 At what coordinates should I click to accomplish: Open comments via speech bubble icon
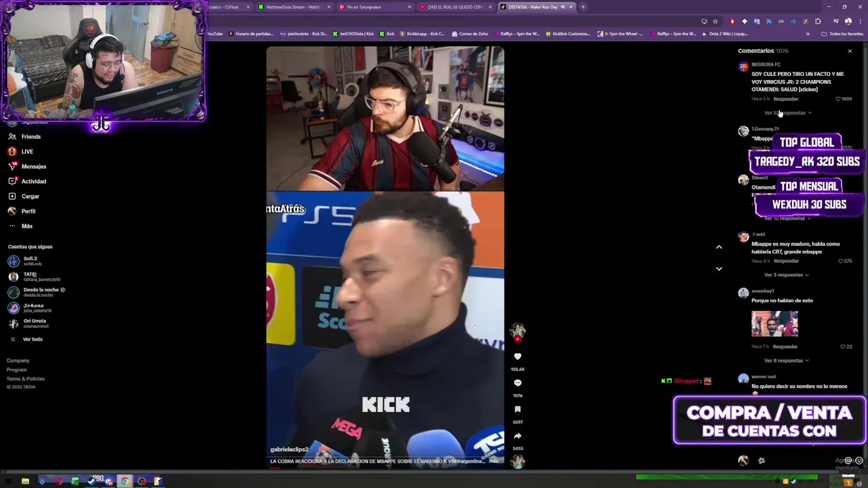pyautogui.click(x=517, y=383)
